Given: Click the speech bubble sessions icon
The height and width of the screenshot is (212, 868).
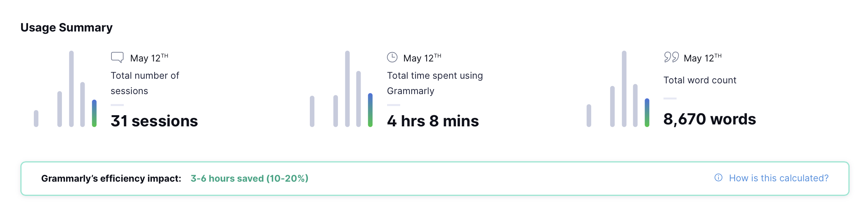Looking at the screenshot, I should [117, 57].
